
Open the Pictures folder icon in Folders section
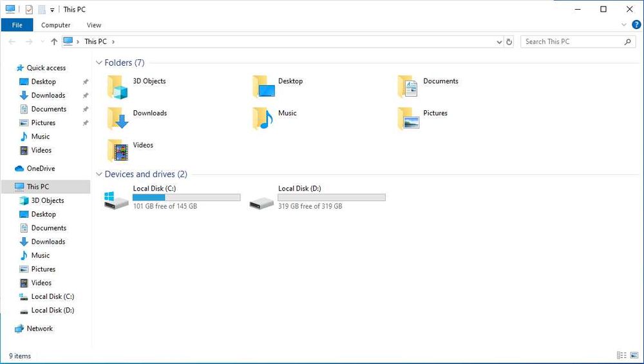(x=408, y=119)
